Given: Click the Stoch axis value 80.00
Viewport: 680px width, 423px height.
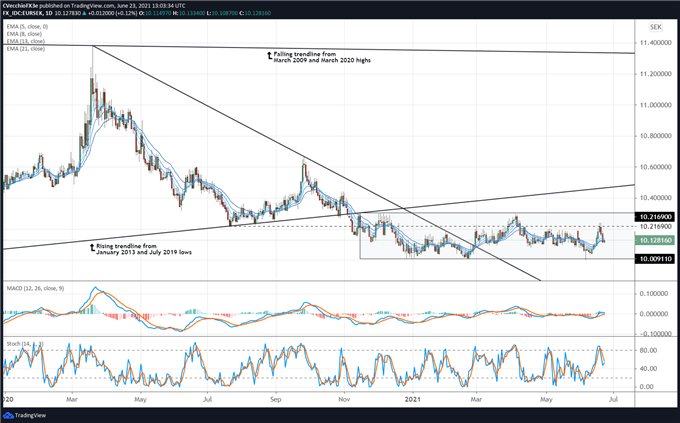Looking at the screenshot, I should (648, 350).
